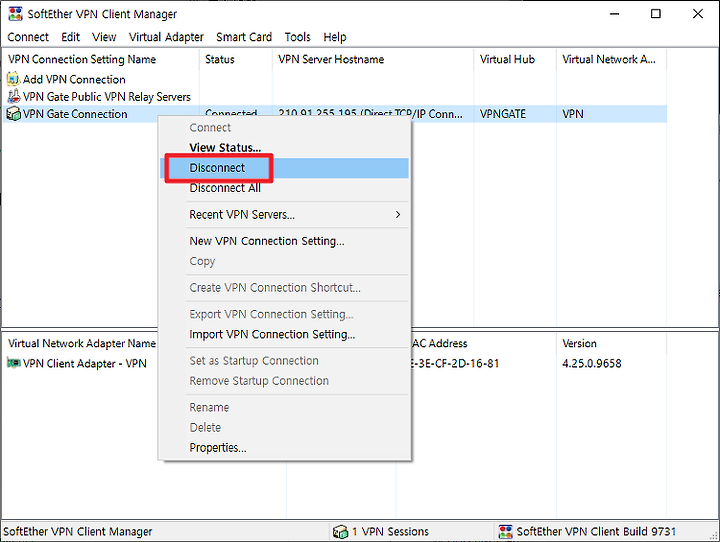Viewport: 720px width, 542px height.
Task: Click the Delete context menu entry
Action: (x=284, y=428)
